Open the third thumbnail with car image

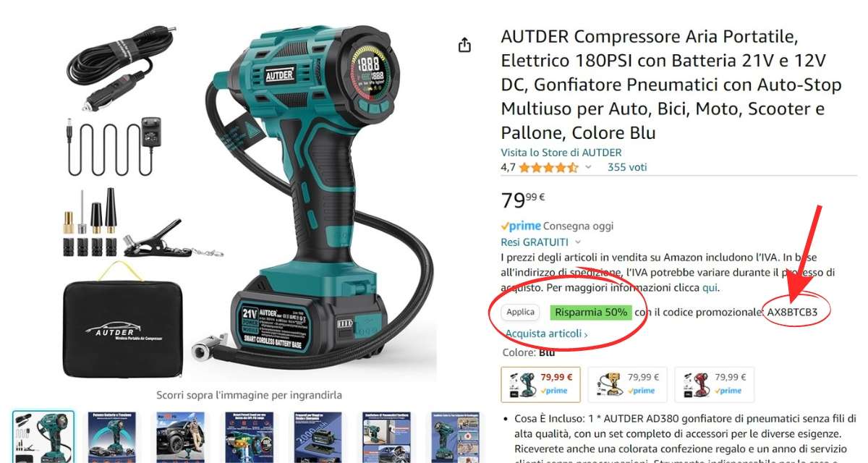click(180, 436)
